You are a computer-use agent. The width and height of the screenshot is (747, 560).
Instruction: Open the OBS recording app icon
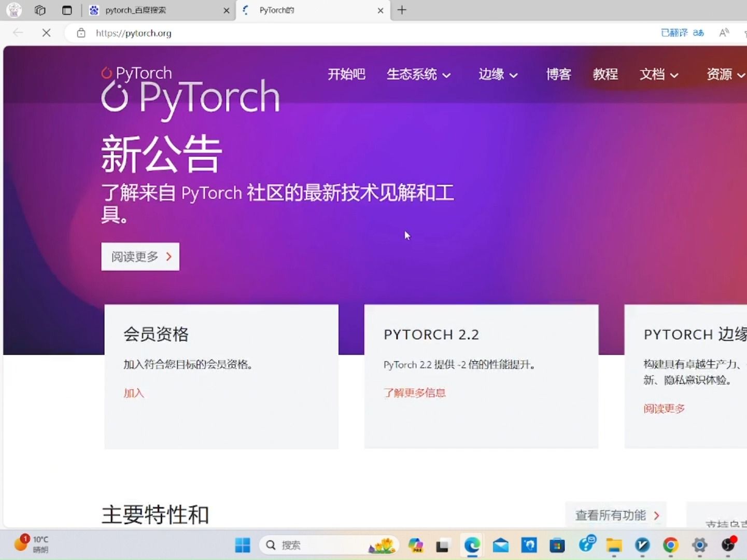[x=728, y=544]
